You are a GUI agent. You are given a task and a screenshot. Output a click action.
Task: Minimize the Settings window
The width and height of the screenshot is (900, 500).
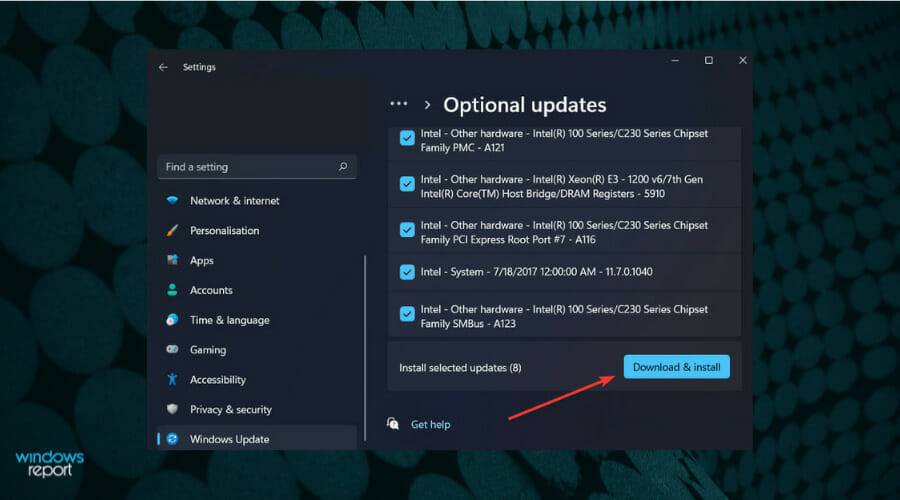pyautogui.click(x=675, y=60)
